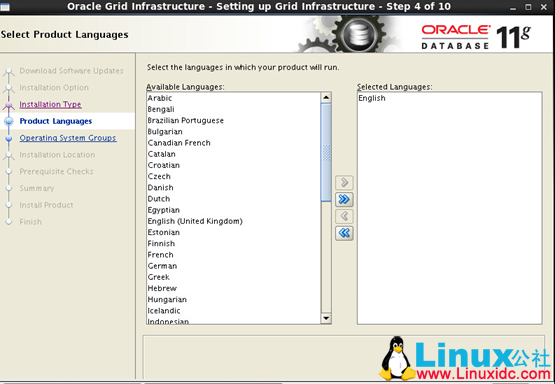Click the scroll up arrow of Available Languages
The height and width of the screenshot is (384, 555).
[x=326, y=98]
